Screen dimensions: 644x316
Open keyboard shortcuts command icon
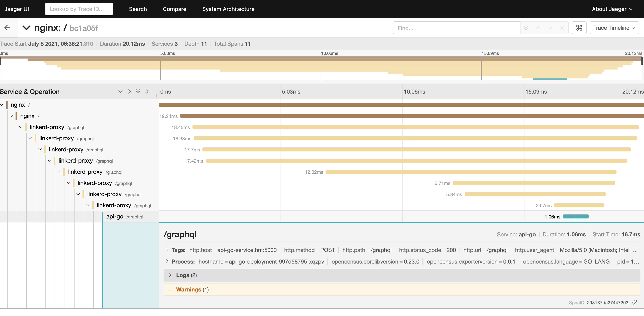579,28
